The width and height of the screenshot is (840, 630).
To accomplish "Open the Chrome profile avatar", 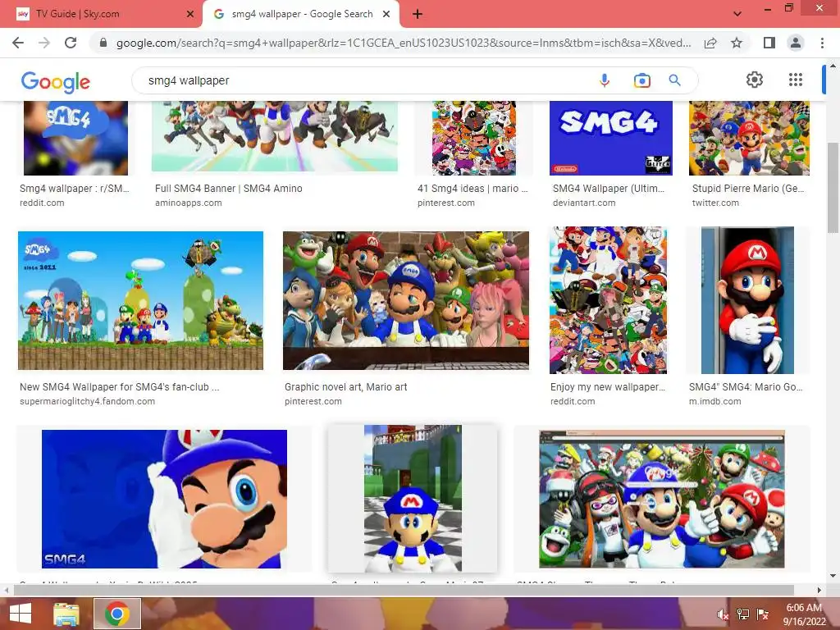I will coord(796,43).
